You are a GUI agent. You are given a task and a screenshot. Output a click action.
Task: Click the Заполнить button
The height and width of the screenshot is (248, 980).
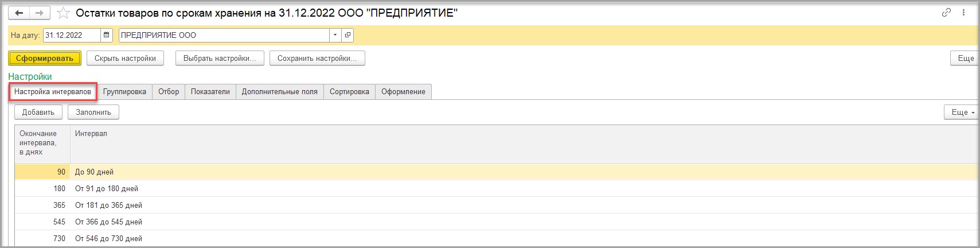[93, 112]
